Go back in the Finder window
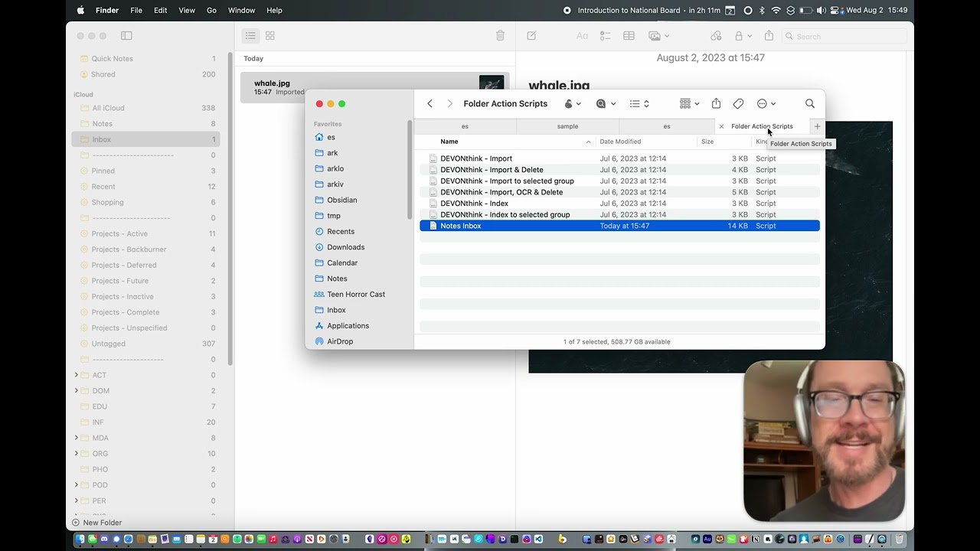The width and height of the screenshot is (980, 551). click(x=430, y=104)
